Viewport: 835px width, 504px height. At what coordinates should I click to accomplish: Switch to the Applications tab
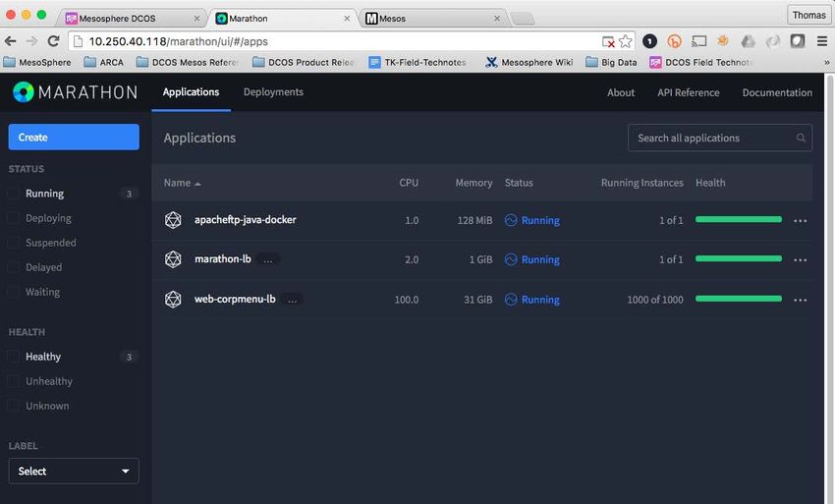(x=191, y=92)
